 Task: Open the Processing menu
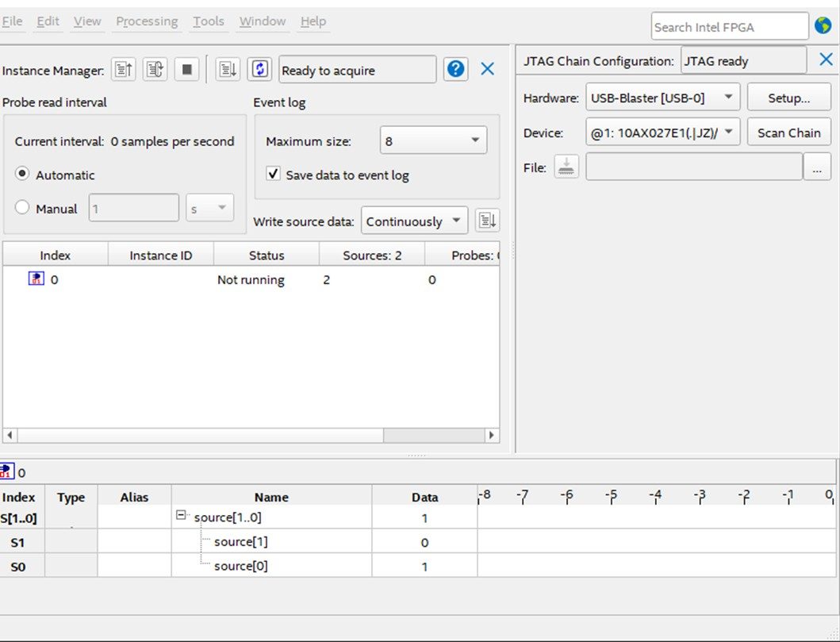point(147,21)
